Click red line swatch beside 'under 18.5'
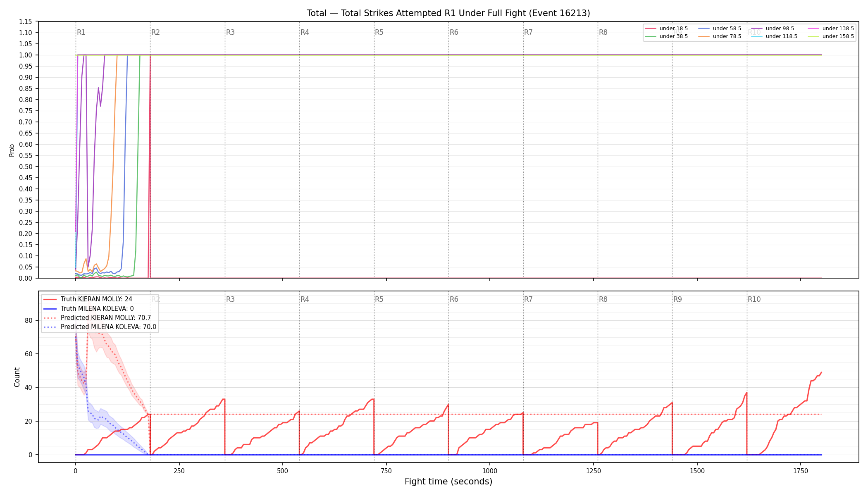868x496 pixels. click(651, 29)
